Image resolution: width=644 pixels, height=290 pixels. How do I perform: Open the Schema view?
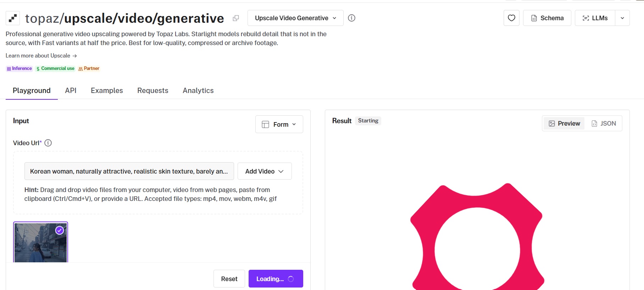[x=547, y=18]
